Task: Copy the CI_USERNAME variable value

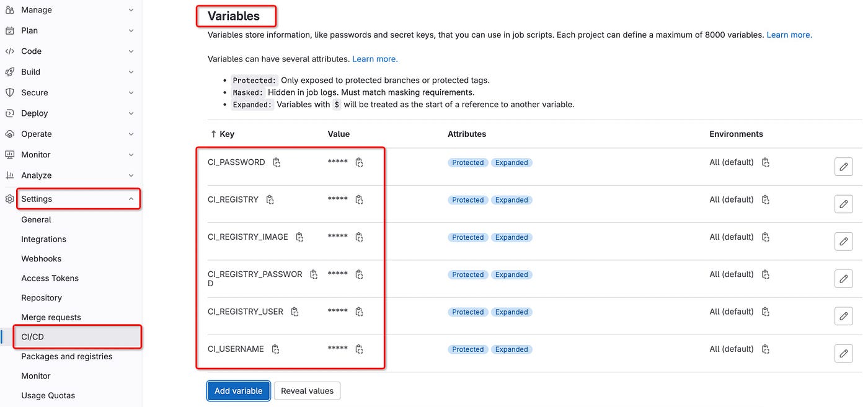Action: pyautogui.click(x=359, y=349)
